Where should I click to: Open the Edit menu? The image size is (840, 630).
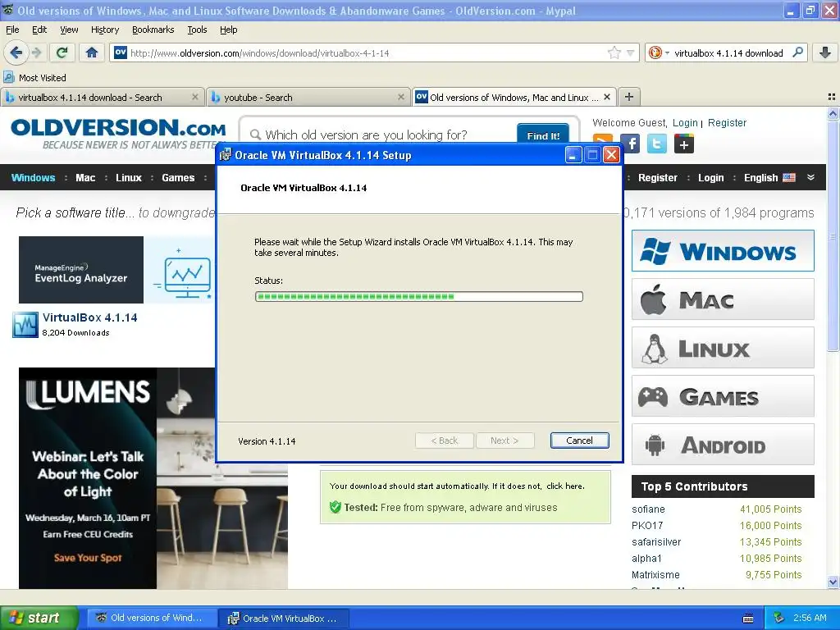tap(39, 30)
